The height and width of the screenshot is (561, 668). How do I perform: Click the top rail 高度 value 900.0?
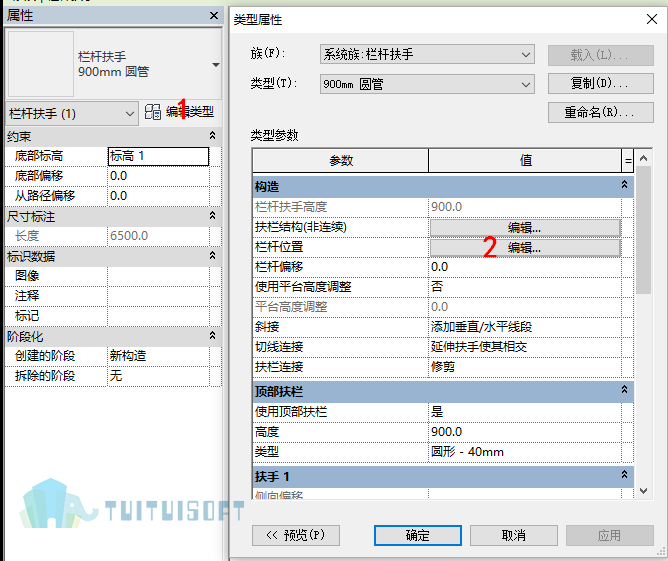(525, 432)
